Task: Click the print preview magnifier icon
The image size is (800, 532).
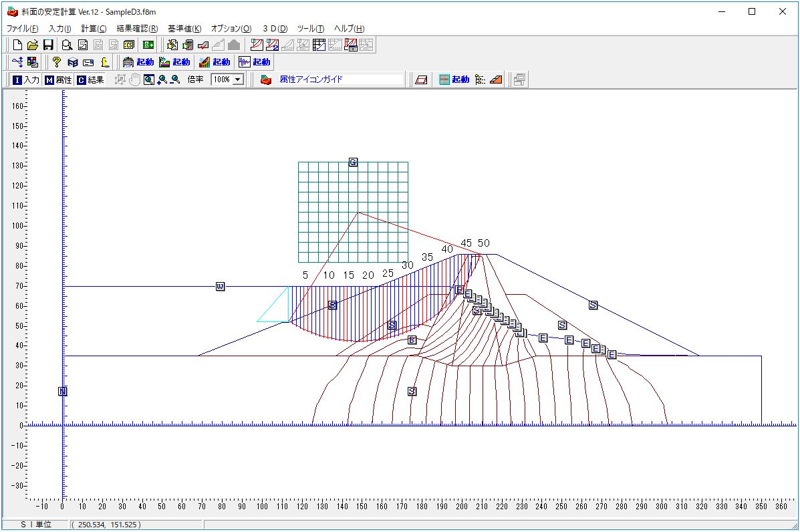Action: (67, 45)
